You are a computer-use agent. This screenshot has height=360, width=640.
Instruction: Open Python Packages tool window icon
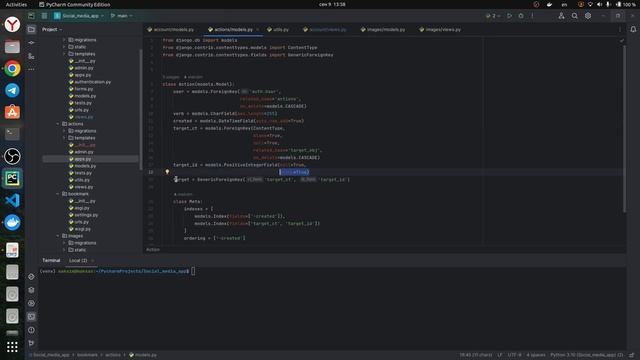(31, 290)
